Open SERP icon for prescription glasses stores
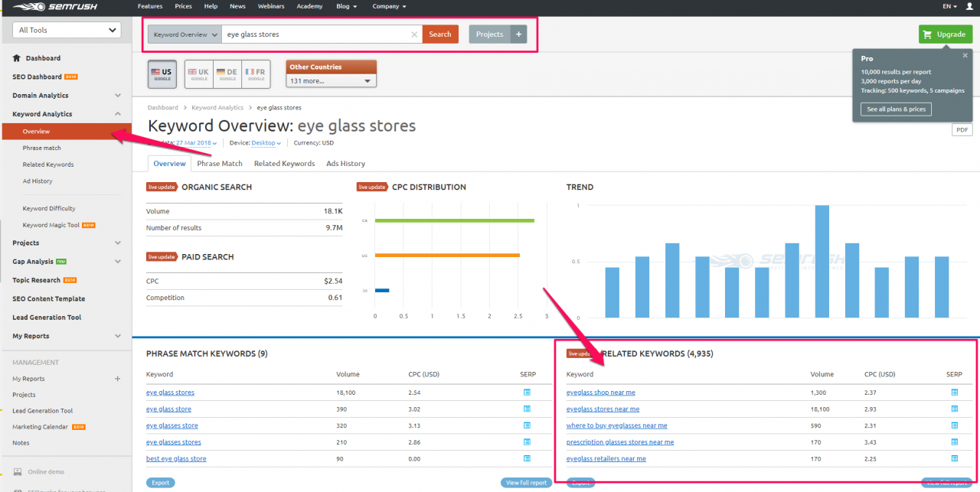This screenshot has width=980, height=492. [x=955, y=441]
